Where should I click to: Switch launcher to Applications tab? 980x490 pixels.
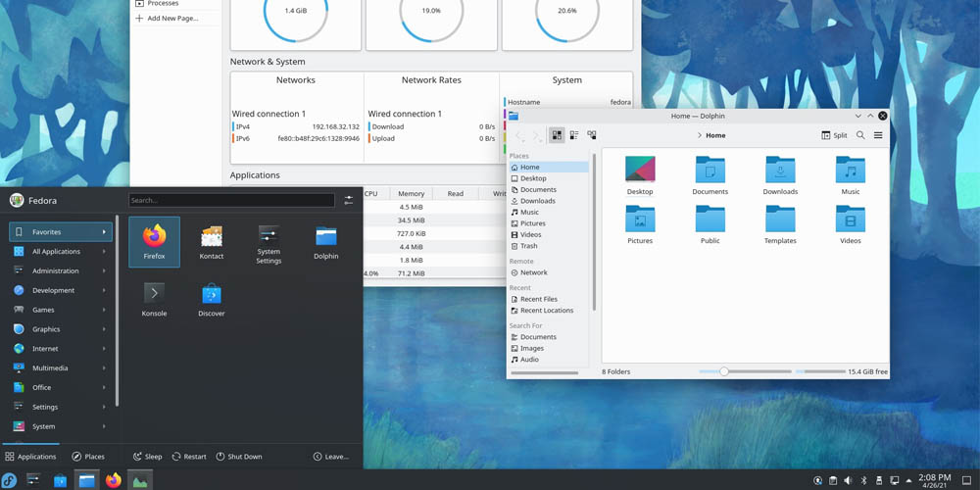[30, 457]
